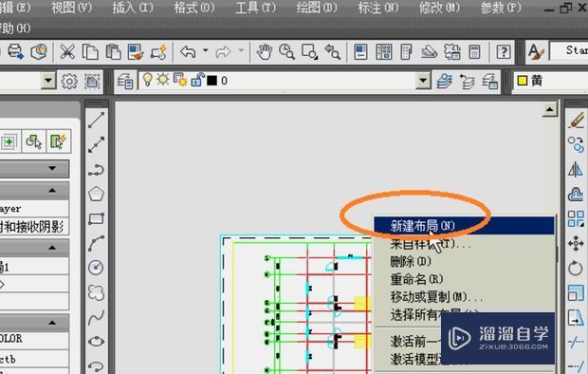Click the Make Object's Layer Current icon
Screen dimensions: 588x374
tap(445, 81)
